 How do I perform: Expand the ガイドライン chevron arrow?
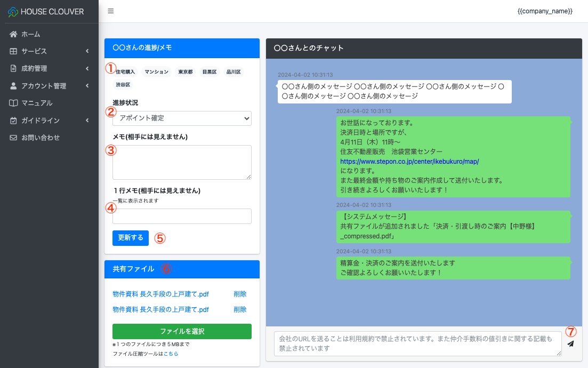(x=87, y=121)
